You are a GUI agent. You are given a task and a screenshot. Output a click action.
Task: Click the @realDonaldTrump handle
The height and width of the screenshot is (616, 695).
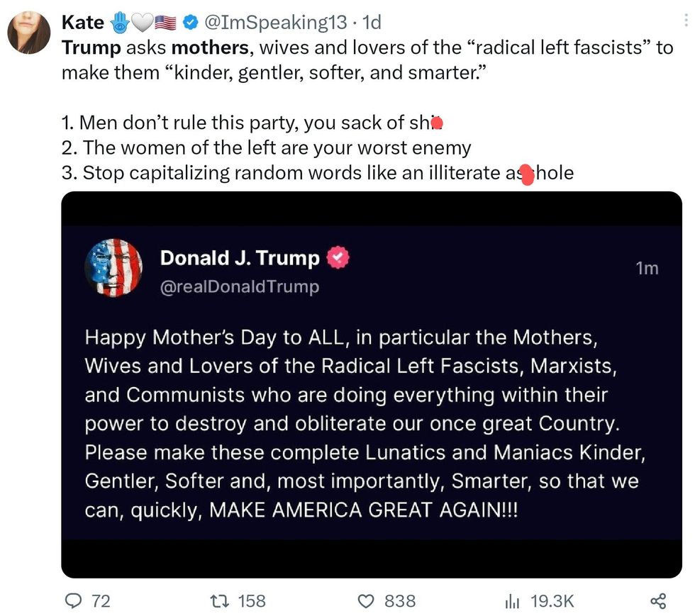[x=240, y=286]
